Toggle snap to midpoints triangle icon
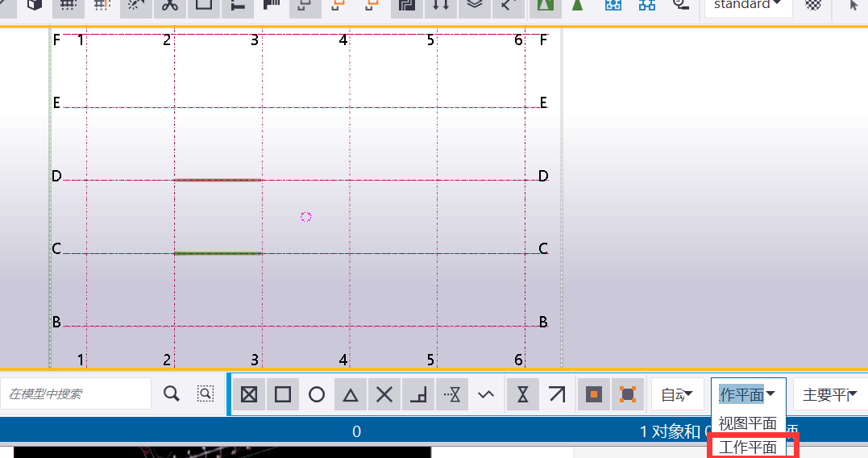The width and height of the screenshot is (868, 458). (351, 394)
